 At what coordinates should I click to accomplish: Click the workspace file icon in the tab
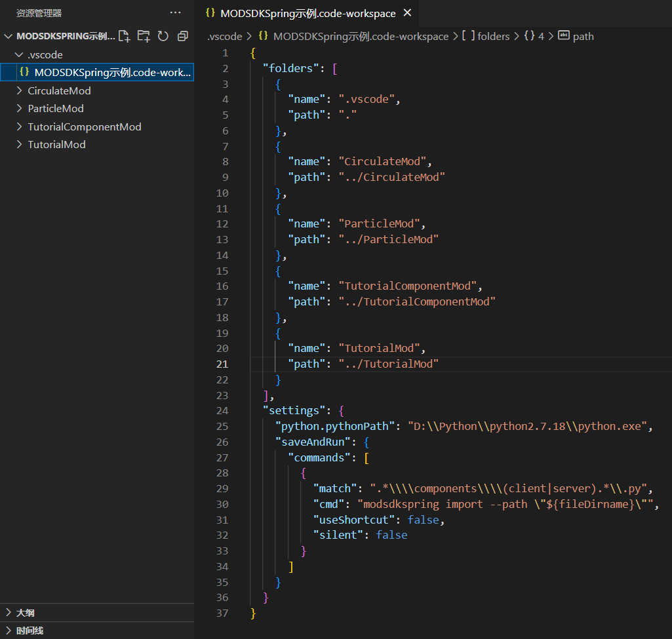click(210, 12)
